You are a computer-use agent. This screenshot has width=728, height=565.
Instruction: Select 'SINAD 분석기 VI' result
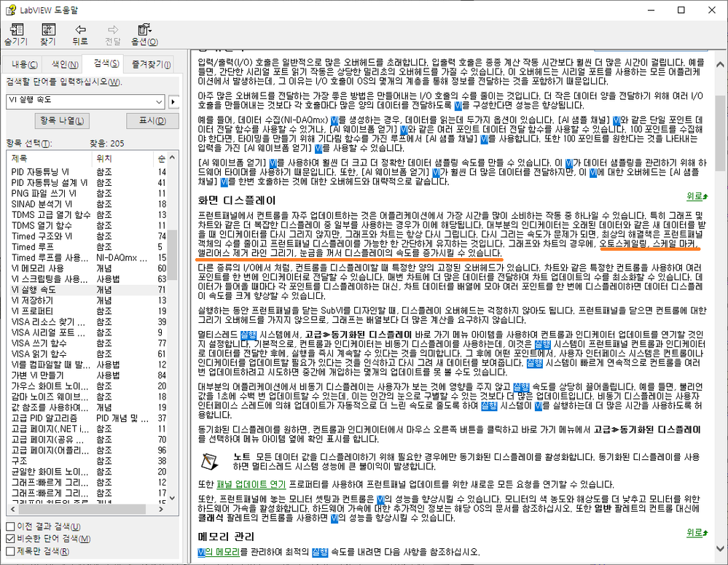point(87,204)
